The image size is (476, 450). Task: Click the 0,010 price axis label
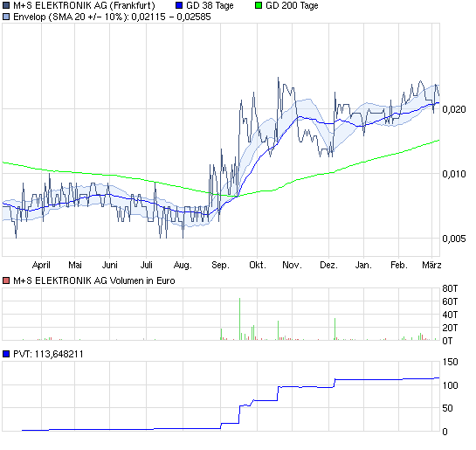click(x=454, y=174)
